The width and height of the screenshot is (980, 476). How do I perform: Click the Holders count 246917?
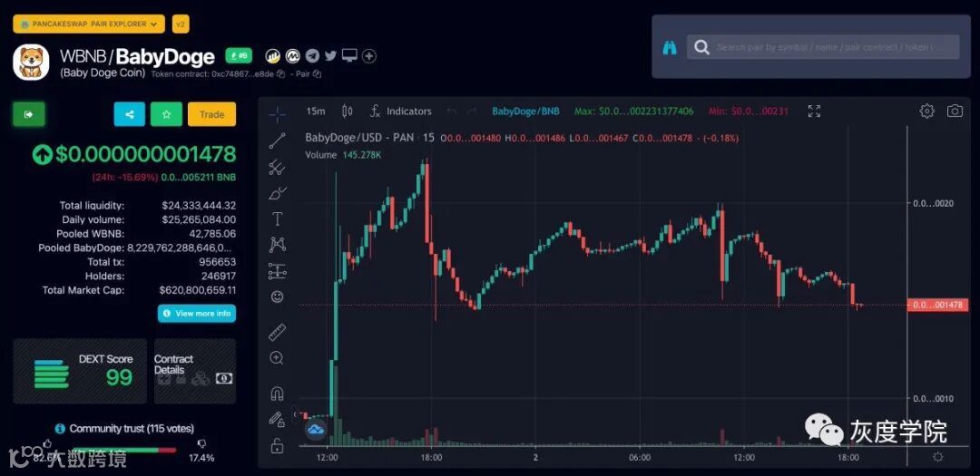click(x=219, y=276)
